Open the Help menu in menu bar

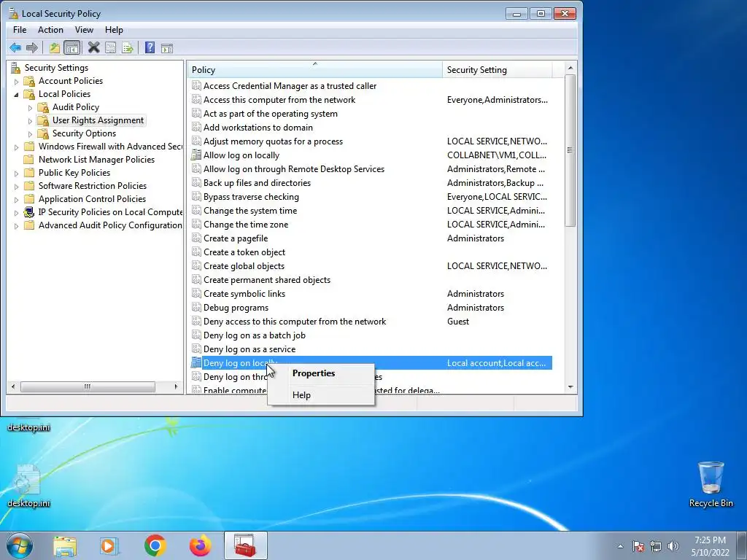click(x=114, y=29)
